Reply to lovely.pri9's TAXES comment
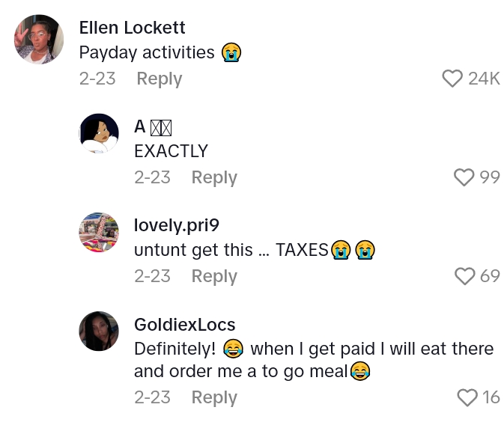This screenshot has width=504, height=431. [x=214, y=276]
